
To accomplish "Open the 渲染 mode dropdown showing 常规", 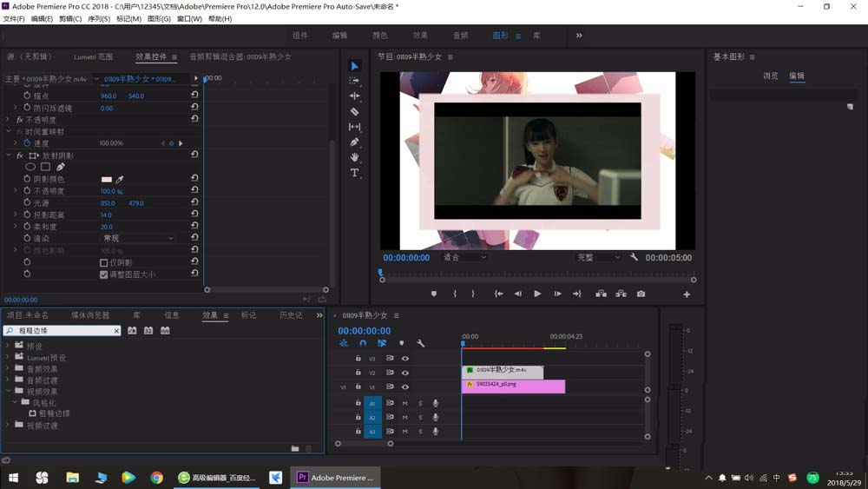I will coord(138,238).
